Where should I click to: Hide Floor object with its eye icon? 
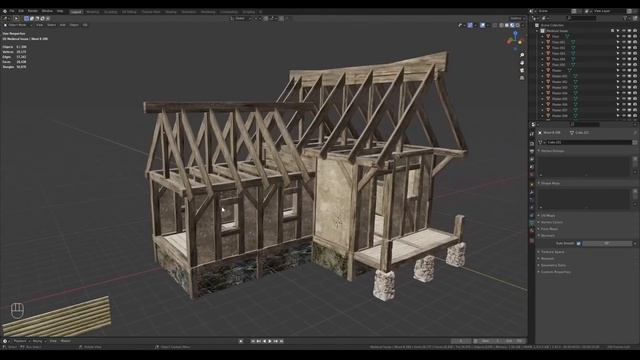coord(624,36)
